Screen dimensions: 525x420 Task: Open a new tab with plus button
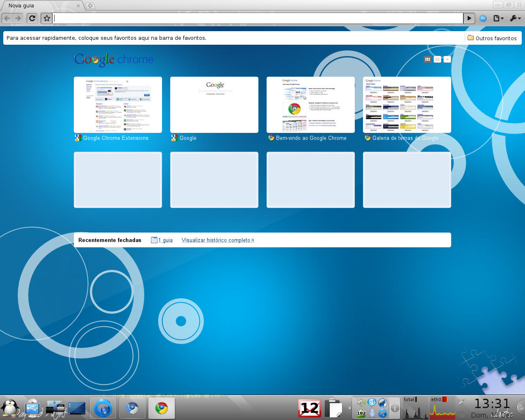[90, 6]
